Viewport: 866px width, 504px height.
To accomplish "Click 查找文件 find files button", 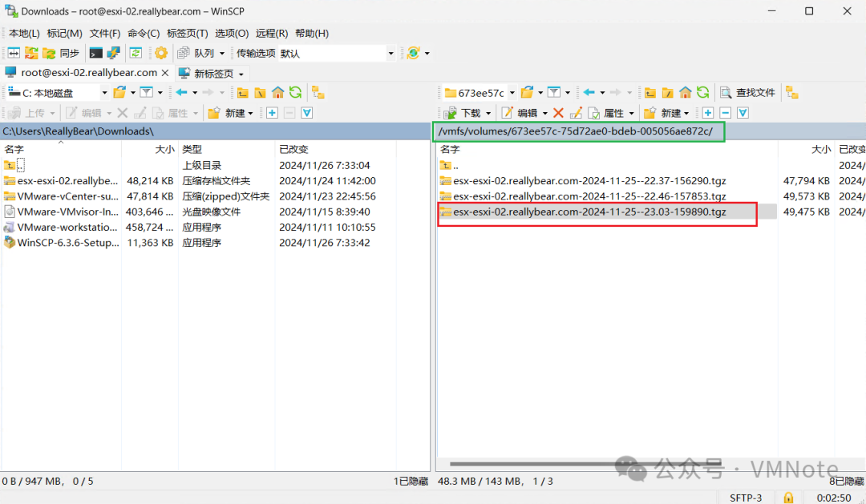I will (748, 92).
